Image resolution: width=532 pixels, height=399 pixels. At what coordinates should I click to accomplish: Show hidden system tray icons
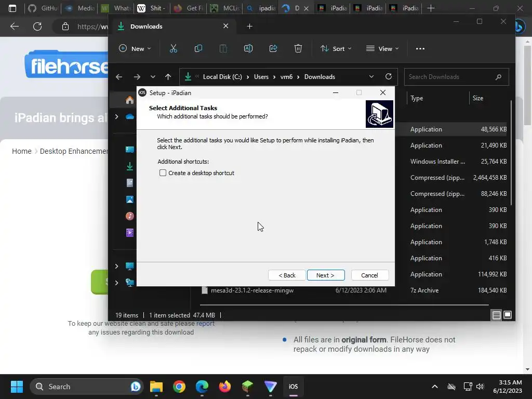435,387
